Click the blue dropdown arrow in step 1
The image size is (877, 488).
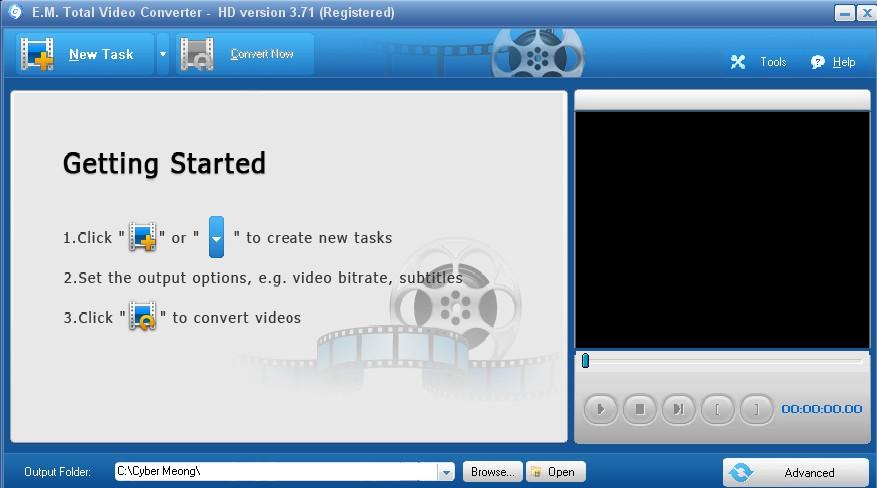coord(216,237)
